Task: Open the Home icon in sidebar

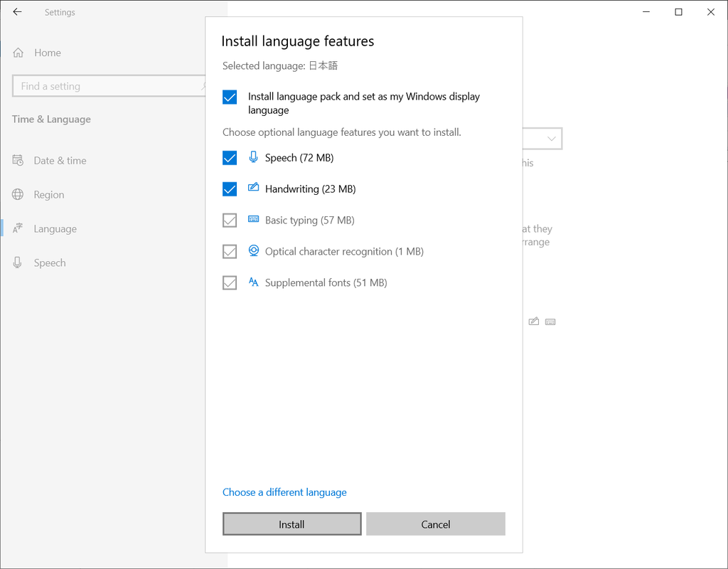Action: [x=18, y=53]
